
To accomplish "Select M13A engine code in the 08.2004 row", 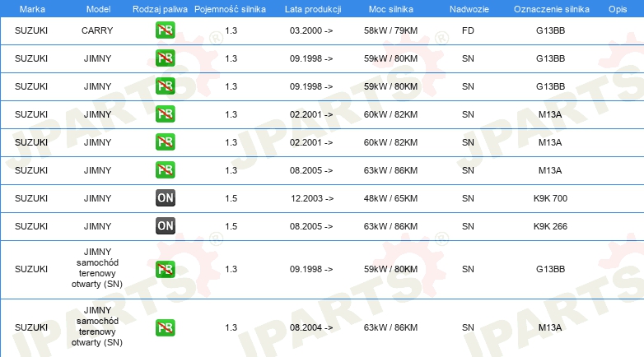I will [x=550, y=327].
